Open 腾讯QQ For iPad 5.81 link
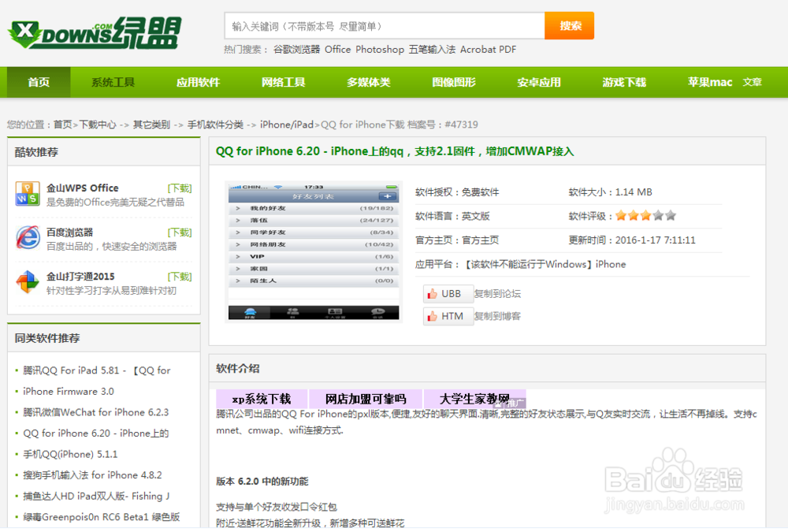Viewport: 788px width, 532px height. [x=96, y=370]
